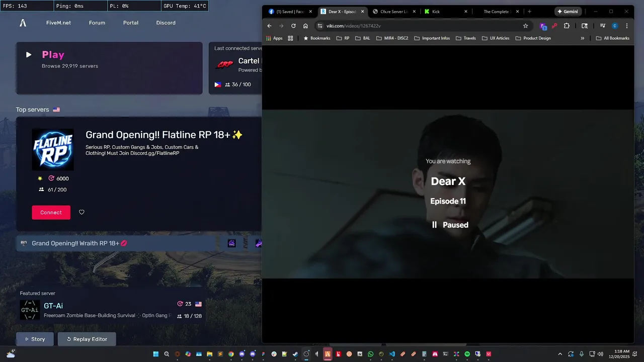View site information for viki.com
This screenshot has width=644, height=362.
[319, 26]
